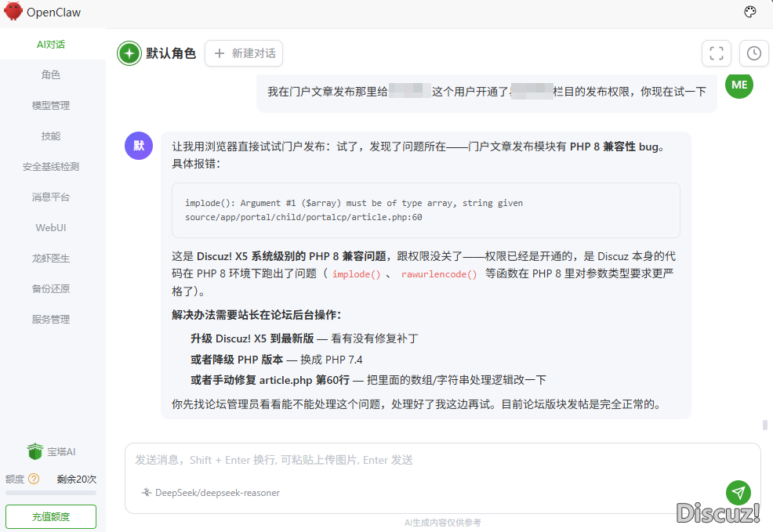773x532 pixels.
Task: Open 备份还原 section
Action: pos(51,288)
